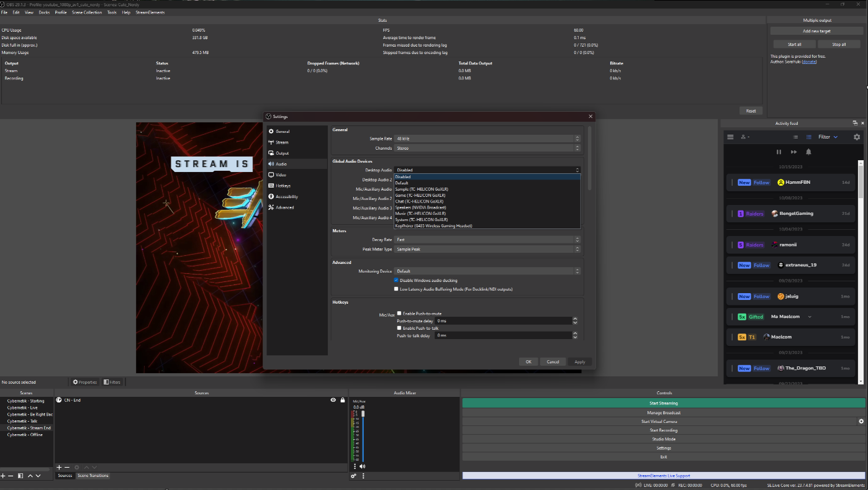The width and height of the screenshot is (868, 490).
Task: Move scene down with arrow icon
Action: tap(38, 476)
